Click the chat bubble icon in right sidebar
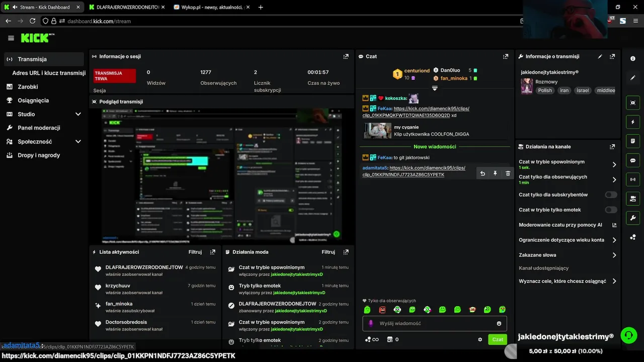644x362 pixels. pos(633,160)
